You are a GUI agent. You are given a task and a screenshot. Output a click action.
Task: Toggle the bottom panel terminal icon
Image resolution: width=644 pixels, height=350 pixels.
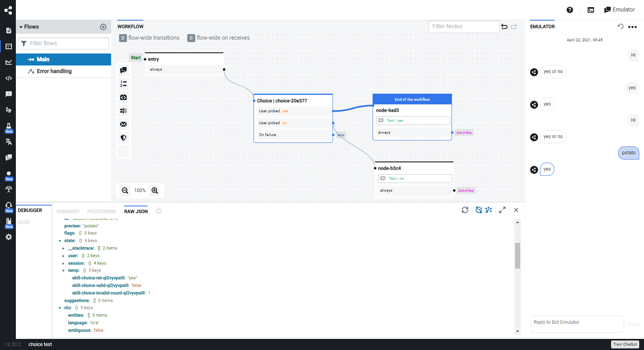point(591,10)
